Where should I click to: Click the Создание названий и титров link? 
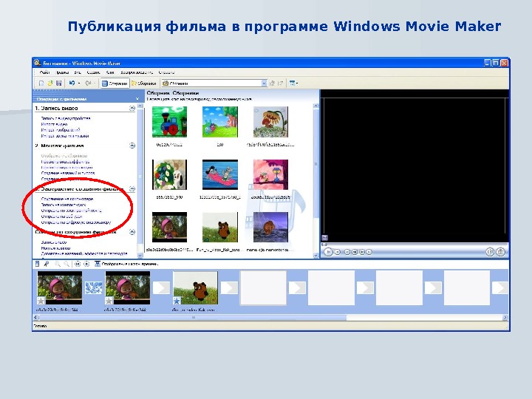[68, 173]
